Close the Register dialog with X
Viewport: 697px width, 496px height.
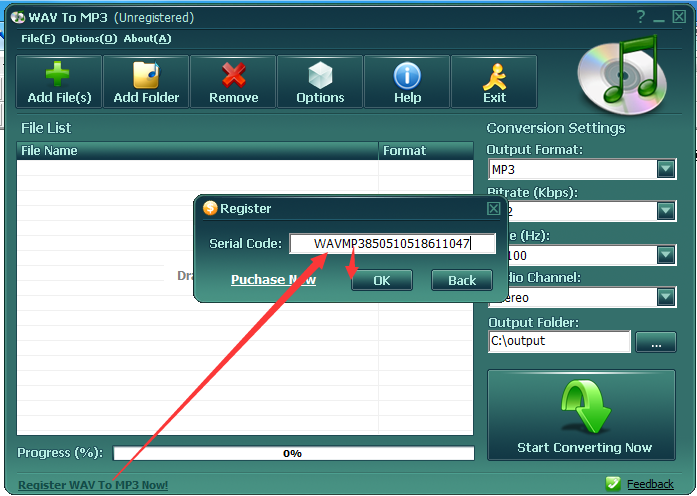pyautogui.click(x=493, y=208)
